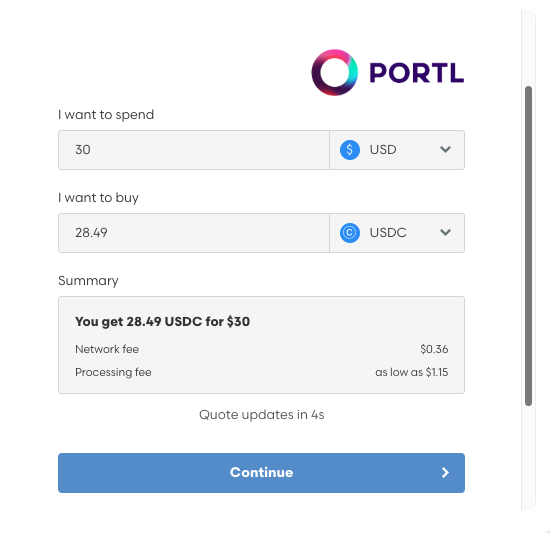The width and height of the screenshot is (550, 533).
Task: Focus the spend amount field showing 30
Action: (x=194, y=150)
